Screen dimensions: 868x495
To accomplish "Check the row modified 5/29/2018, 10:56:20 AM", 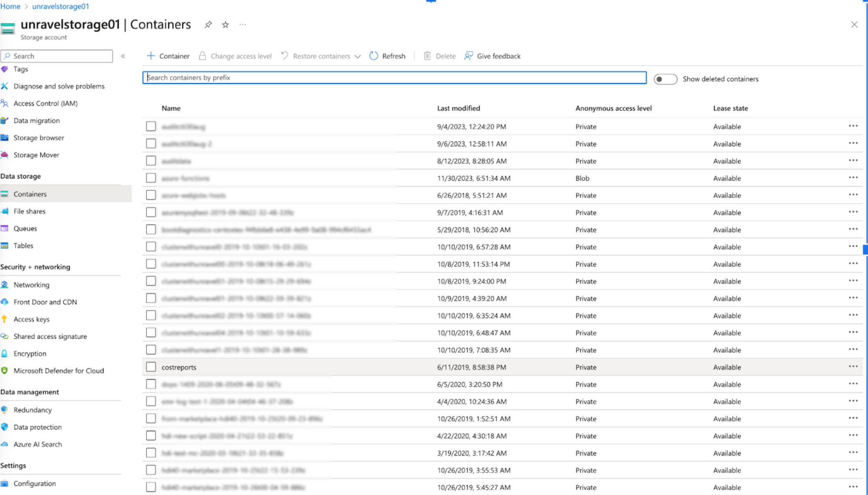I will coord(151,229).
